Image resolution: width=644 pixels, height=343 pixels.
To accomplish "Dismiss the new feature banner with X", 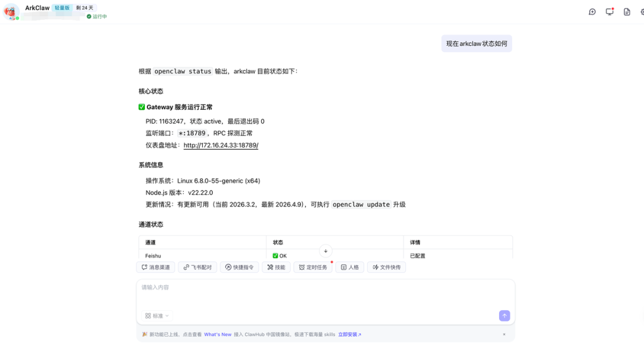I will [504, 335].
